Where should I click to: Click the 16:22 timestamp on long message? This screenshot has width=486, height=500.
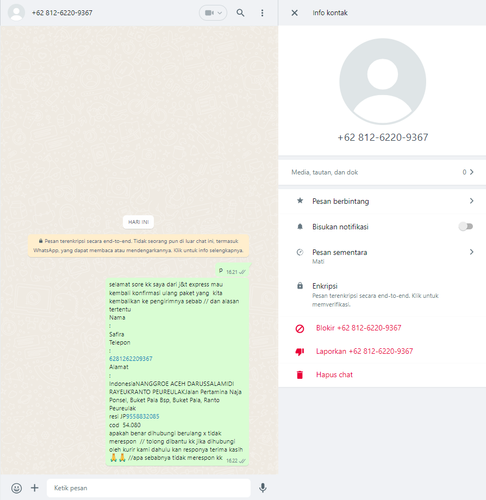232,461
